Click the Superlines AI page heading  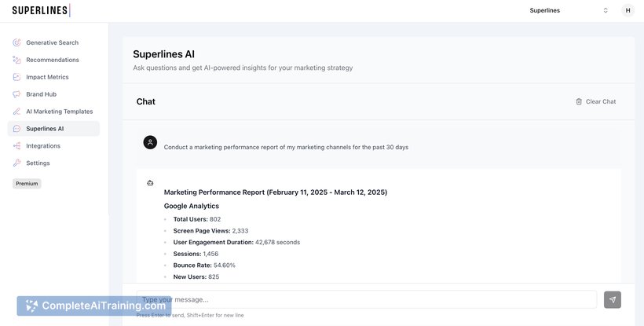pyautogui.click(x=164, y=54)
